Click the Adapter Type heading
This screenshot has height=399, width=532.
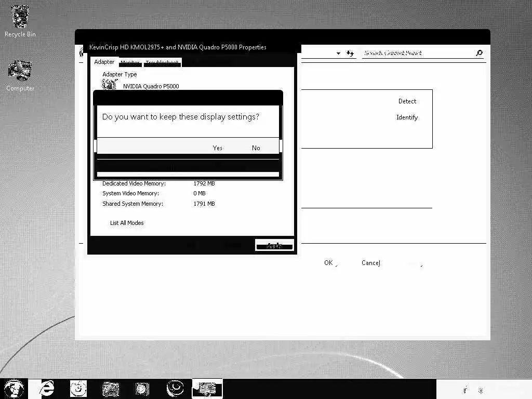[119, 74]
